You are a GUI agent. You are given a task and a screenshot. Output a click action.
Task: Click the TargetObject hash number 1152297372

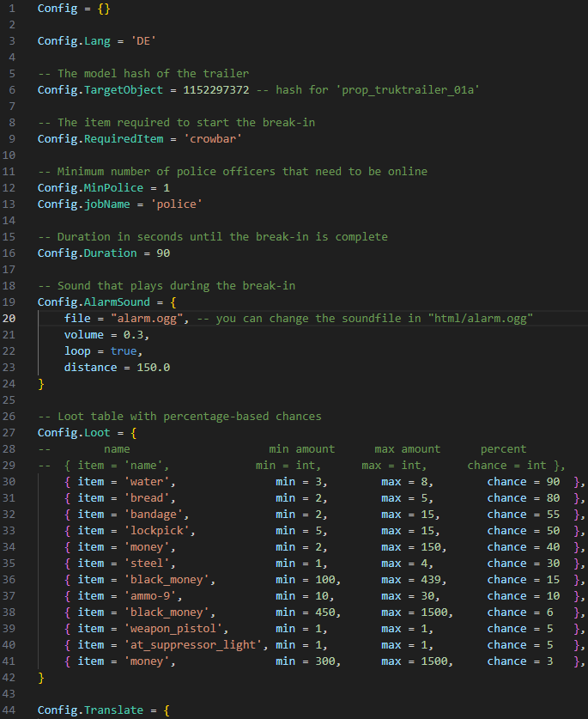pos(216,90)
